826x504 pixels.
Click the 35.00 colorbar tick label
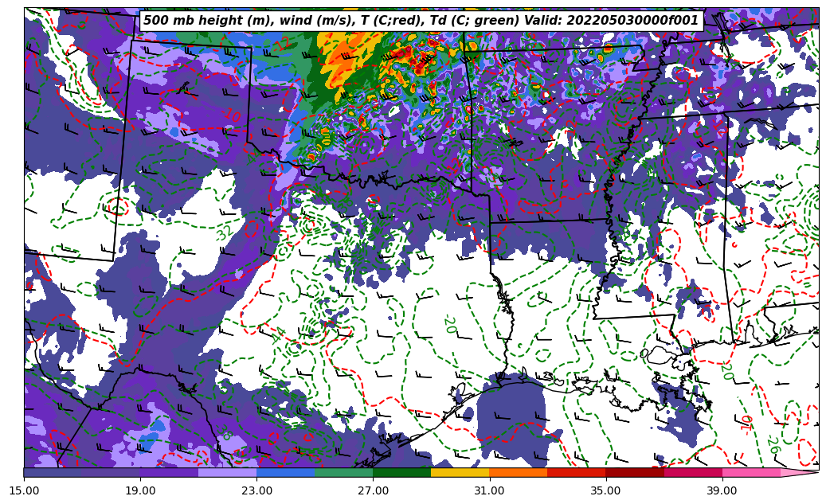click(x=605, y=491)
